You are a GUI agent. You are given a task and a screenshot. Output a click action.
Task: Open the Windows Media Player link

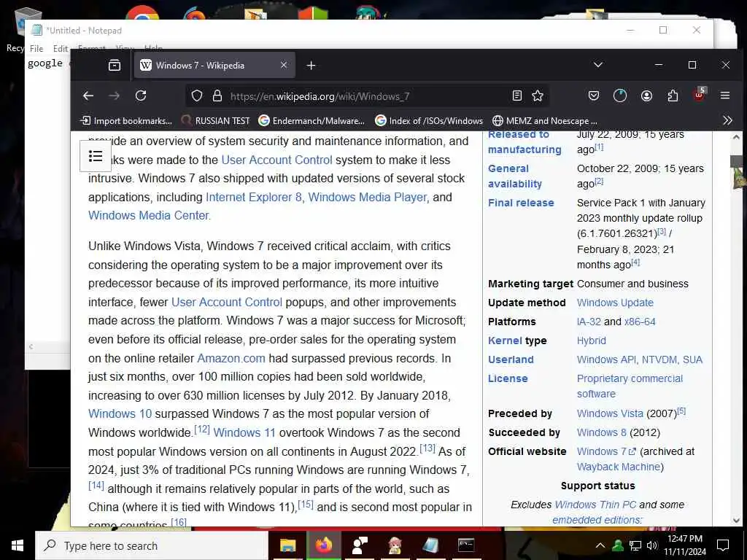368,197
